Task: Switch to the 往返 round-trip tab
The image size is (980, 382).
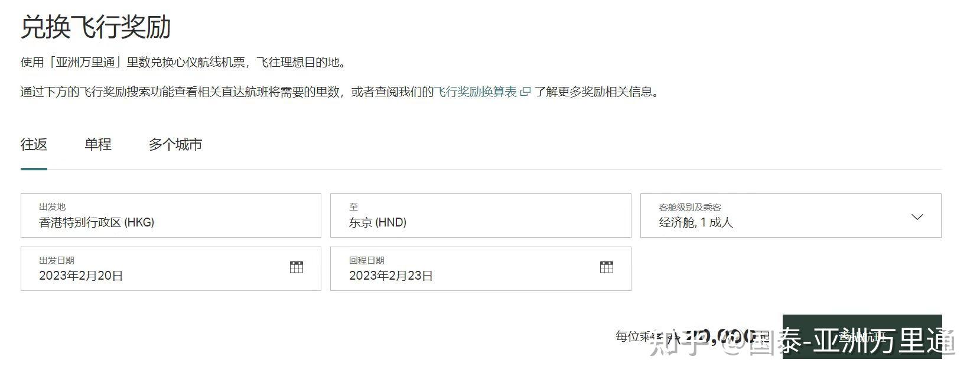Action: point(34,145)
